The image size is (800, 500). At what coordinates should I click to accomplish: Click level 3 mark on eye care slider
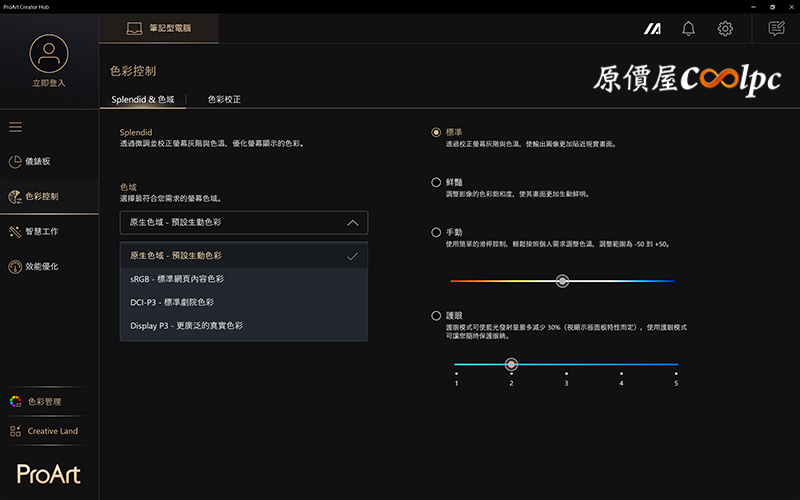click(566, 379)
